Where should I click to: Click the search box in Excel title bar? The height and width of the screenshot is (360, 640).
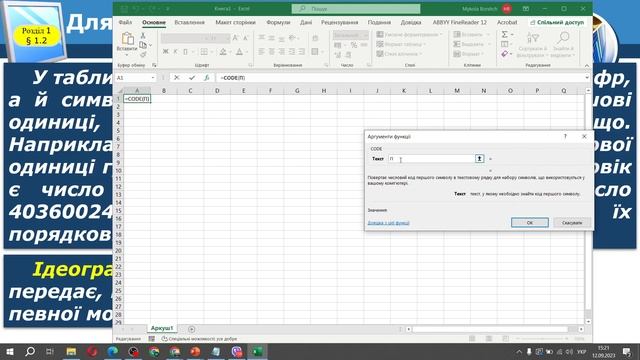pos(356,9)
